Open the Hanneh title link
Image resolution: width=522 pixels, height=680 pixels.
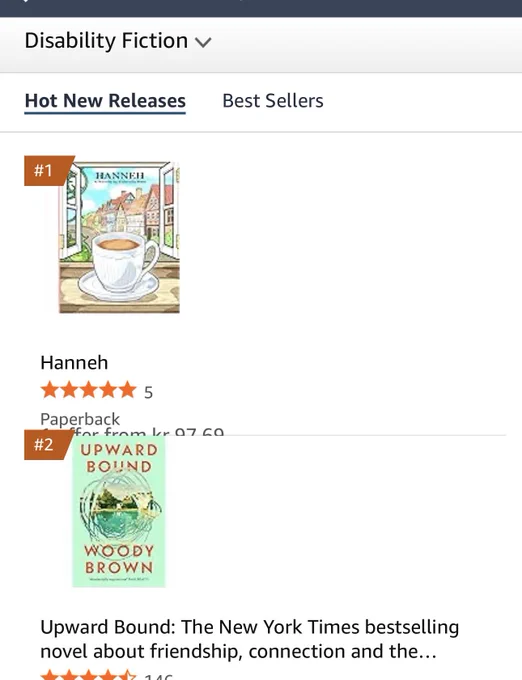click(x=74, y=363)
